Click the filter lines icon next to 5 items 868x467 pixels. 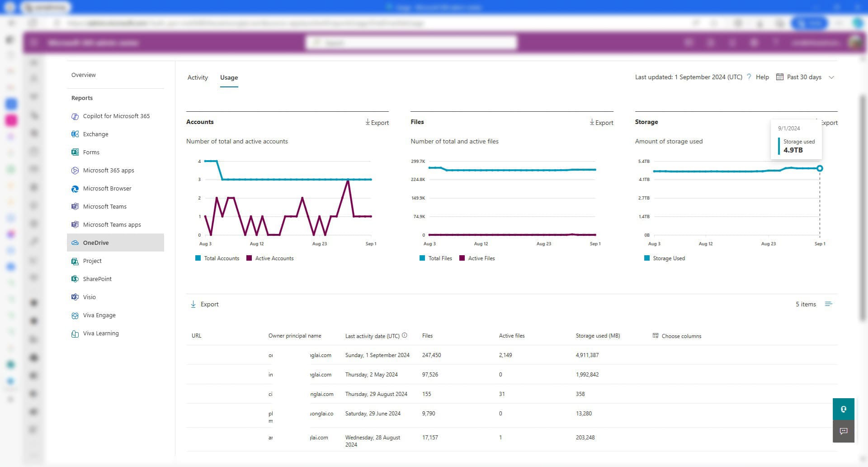tap(828, 304)
